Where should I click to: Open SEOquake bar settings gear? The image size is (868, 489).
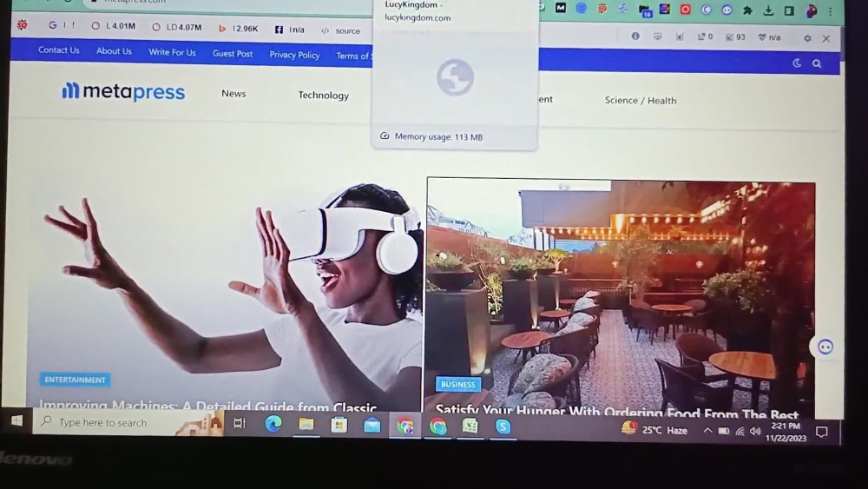click(807, 38)
